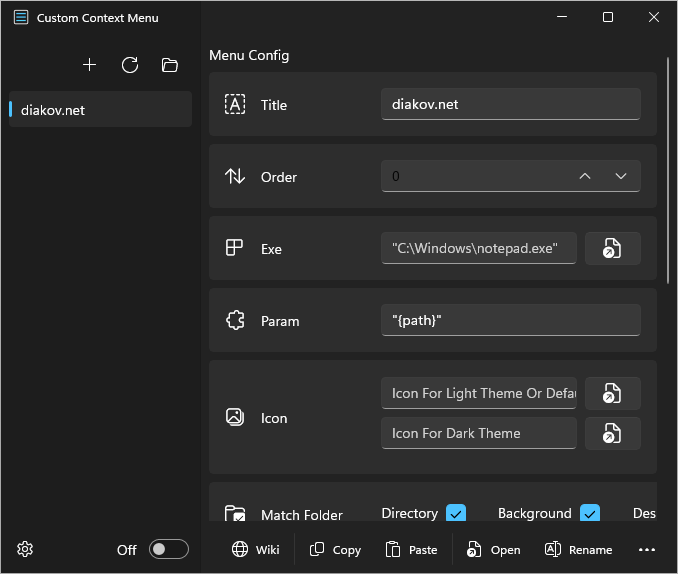Open the Wiki link

pos(256,549)
